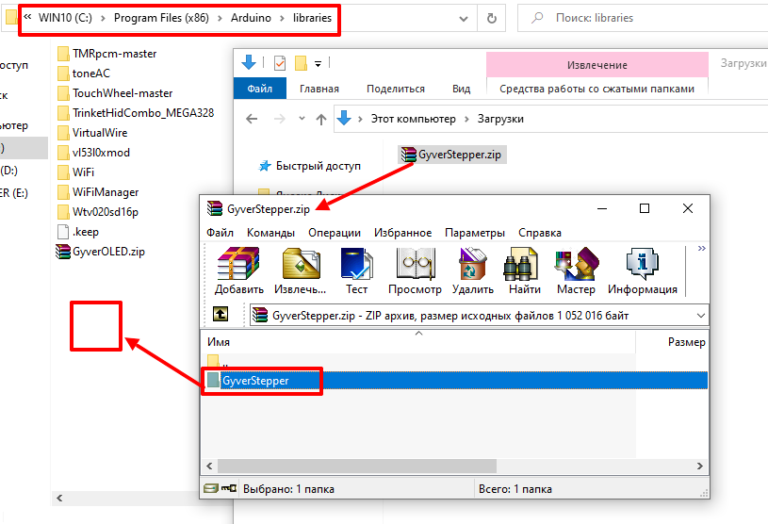Open the Команды menu in WinRAR

click(x=271, y=232)
